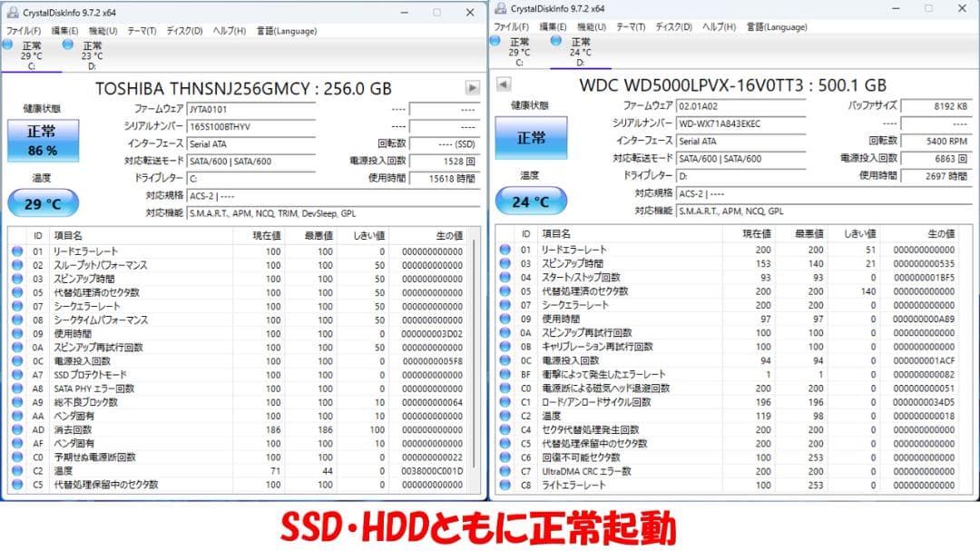Click the しきい値 column header in left window
Viewport: 980px width, 551px height.
coord(364,236)
